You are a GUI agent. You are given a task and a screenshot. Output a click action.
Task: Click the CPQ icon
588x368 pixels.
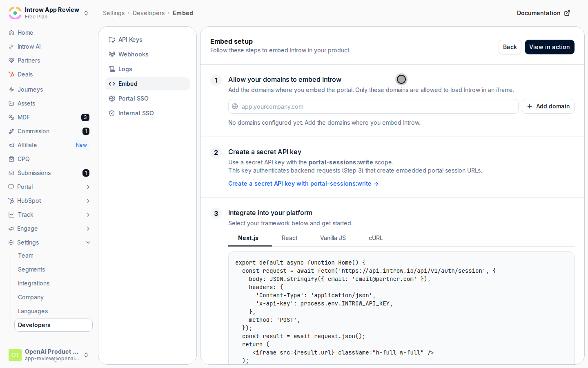click(x=11, y=159)
